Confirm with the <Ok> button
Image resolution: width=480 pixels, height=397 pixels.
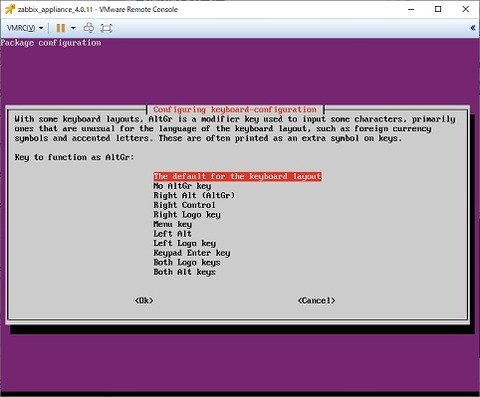coord(144,301)
